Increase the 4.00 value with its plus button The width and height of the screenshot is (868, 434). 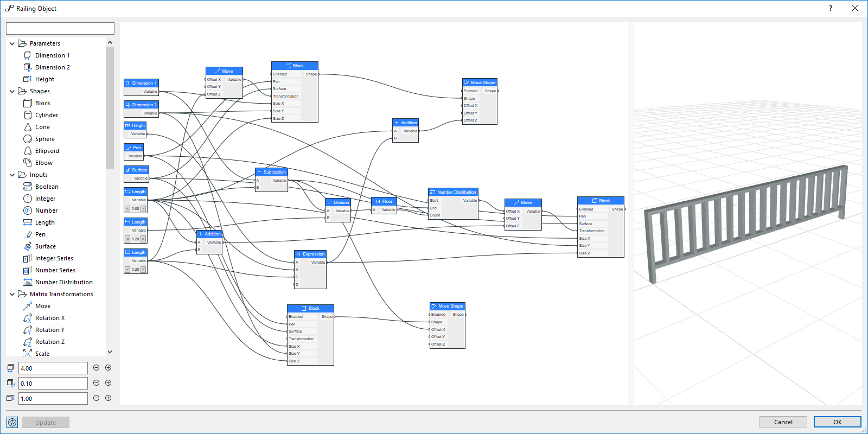point(108,368)
